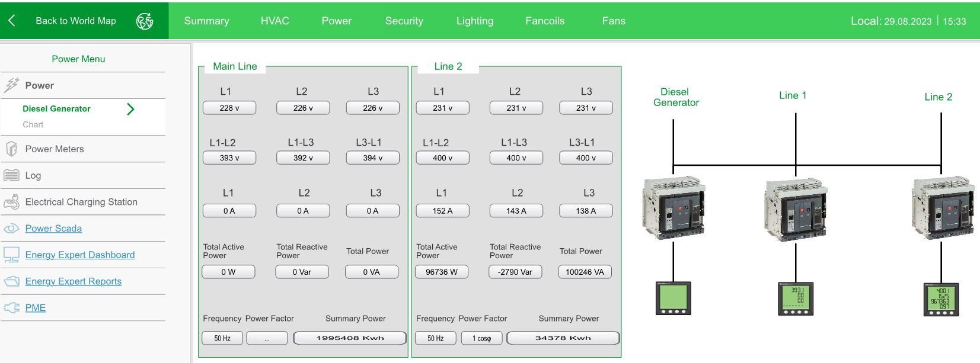This screenshot has width=980, height=363.
Task: Go to the Fancoils tab
Action: pos(544,21)
